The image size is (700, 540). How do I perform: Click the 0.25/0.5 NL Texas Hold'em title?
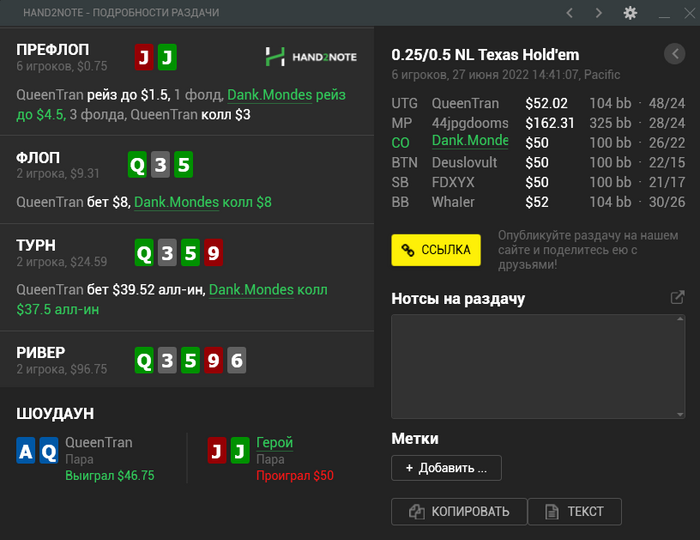click(485, 54)
